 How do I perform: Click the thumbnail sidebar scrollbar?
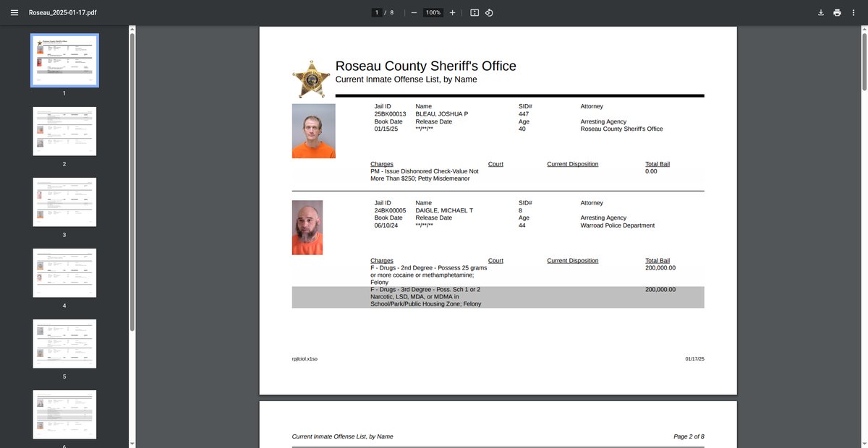tap(132, 181)
